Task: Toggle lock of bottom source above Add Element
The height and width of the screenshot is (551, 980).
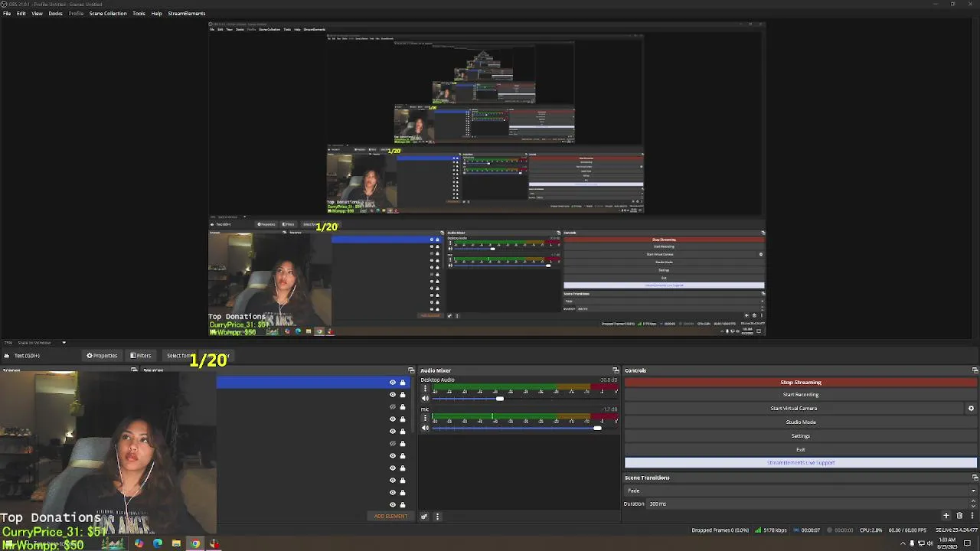Action: 403,504
